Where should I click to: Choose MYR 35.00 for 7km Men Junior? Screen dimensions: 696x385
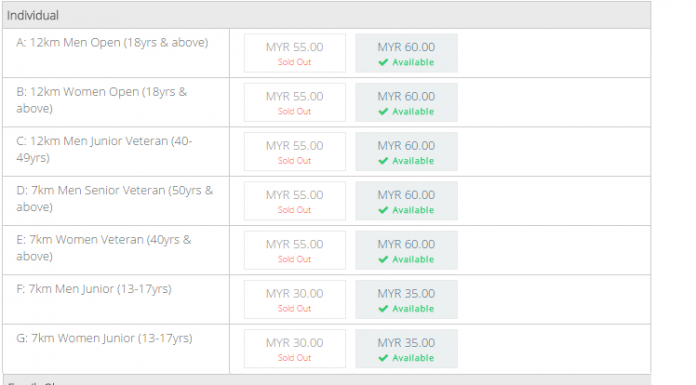406,300
